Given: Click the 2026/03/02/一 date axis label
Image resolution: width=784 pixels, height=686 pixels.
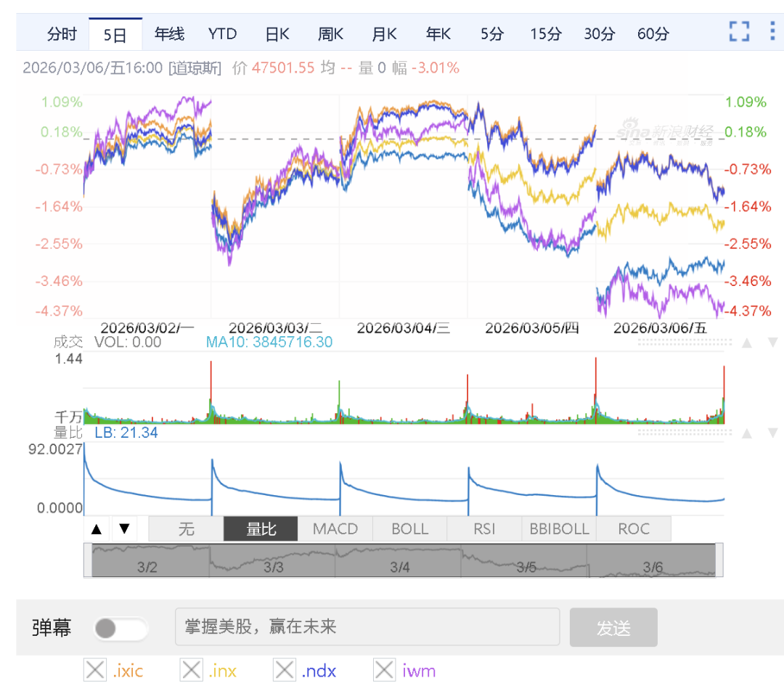Looking at the screenshot, I should pos(147,328).
